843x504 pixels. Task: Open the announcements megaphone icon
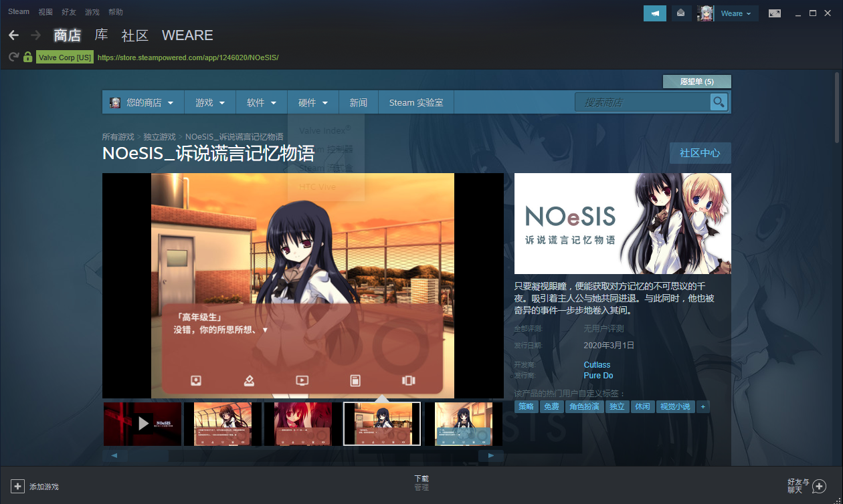coord(655,13)
